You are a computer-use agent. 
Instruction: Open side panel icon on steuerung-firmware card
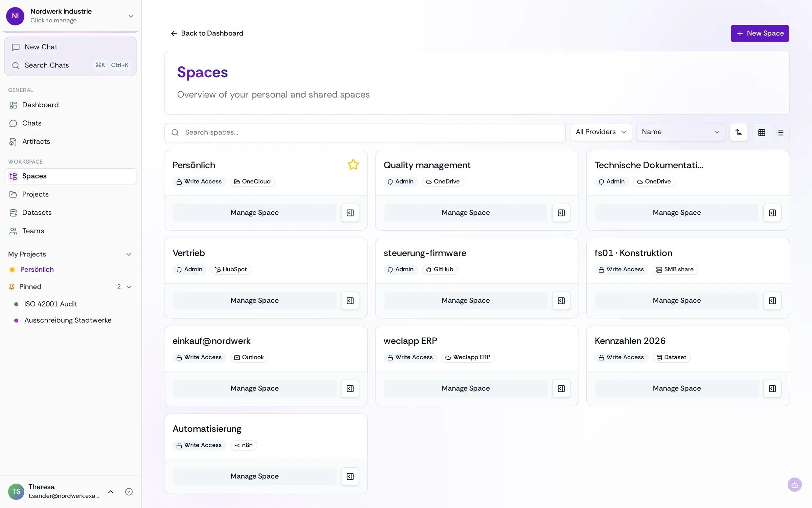(561, 300)
